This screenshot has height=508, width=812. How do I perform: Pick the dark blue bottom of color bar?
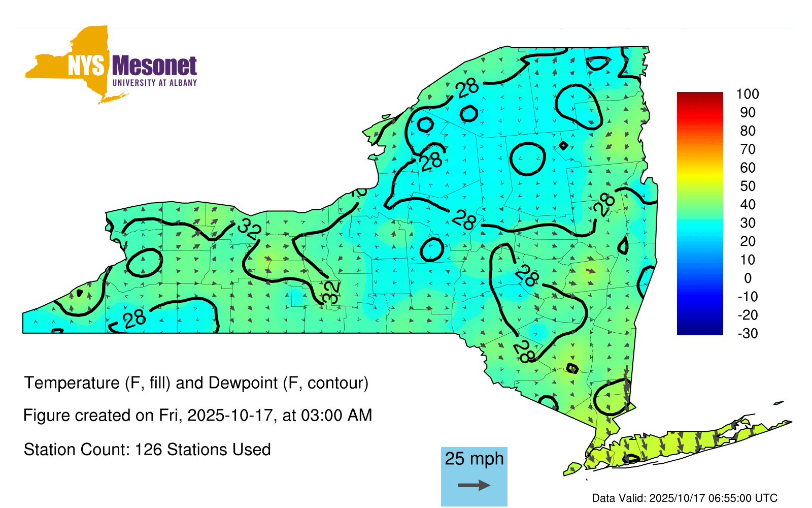[x=699, y=330]
